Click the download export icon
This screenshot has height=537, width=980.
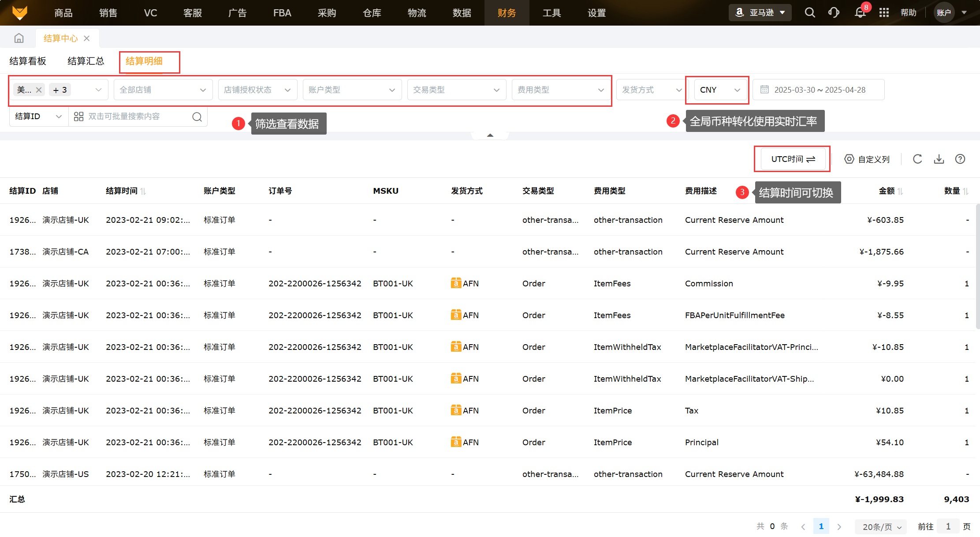point(939,159)
